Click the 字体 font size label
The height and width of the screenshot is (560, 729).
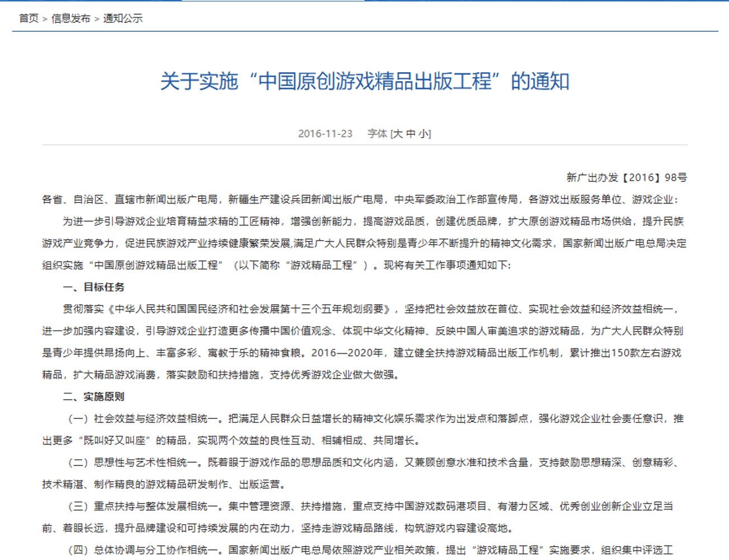click(x=378, y=134)
